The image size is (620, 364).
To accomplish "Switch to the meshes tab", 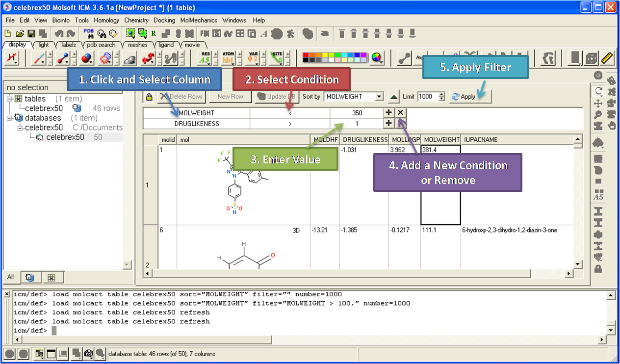I will (137, 45).
